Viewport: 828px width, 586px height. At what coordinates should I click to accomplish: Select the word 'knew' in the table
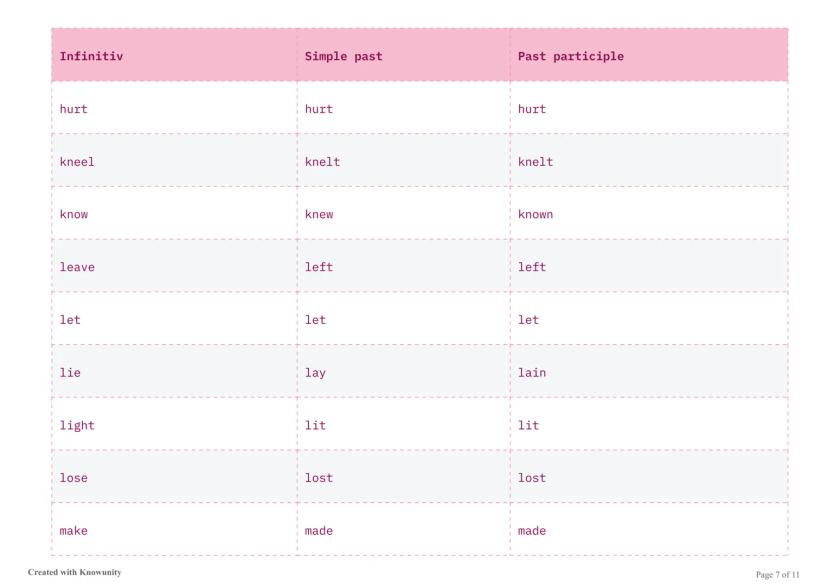(x=319, y=214)
